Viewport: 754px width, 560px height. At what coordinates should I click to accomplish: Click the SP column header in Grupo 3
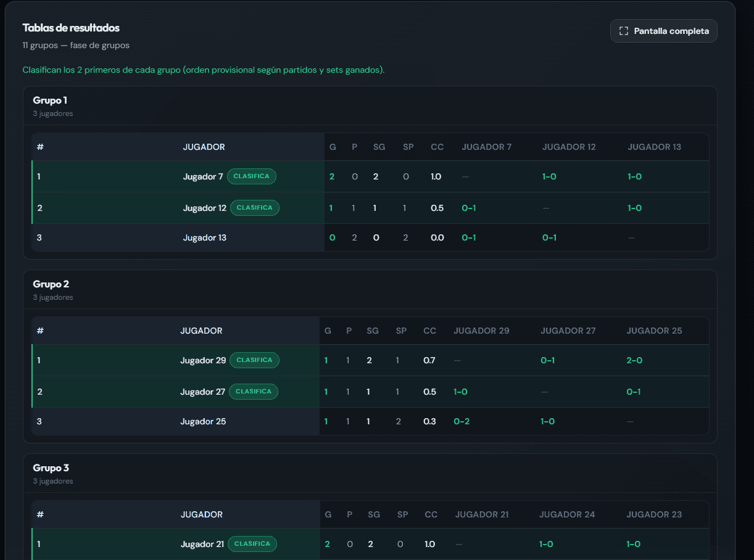click(x=403, y=514)
